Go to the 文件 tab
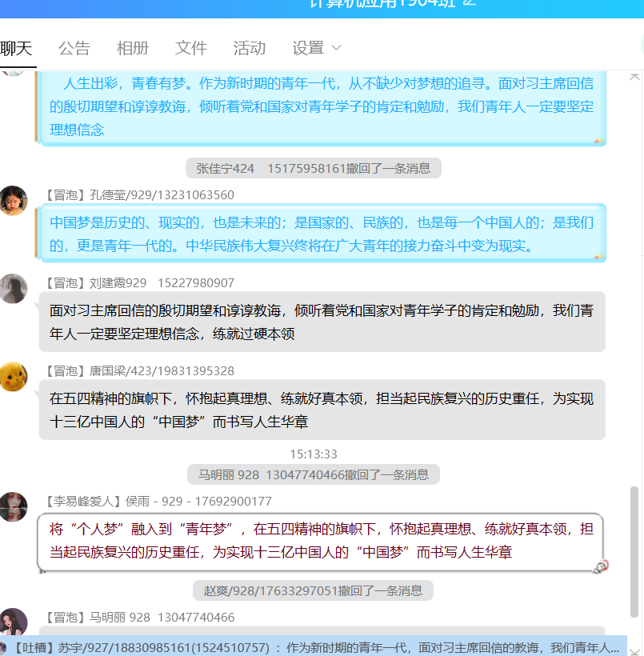Viewport: 644px width, 656px height. 191,48
